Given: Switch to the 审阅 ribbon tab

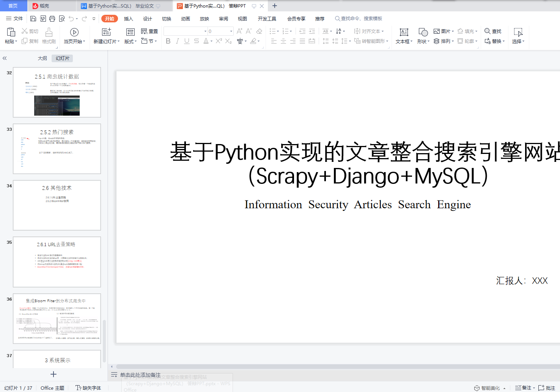Looking at the screenshot, I should click(x=223, y=19).
